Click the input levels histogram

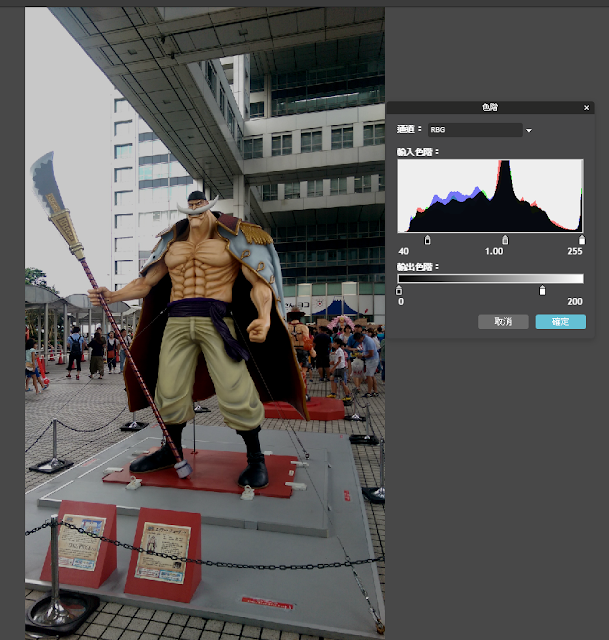(x=490, y=196)
